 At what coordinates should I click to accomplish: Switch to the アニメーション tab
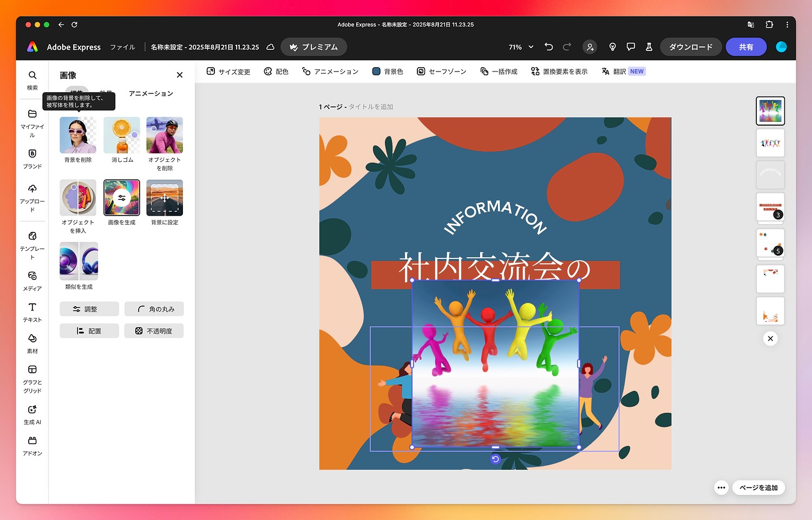point(151,93)
